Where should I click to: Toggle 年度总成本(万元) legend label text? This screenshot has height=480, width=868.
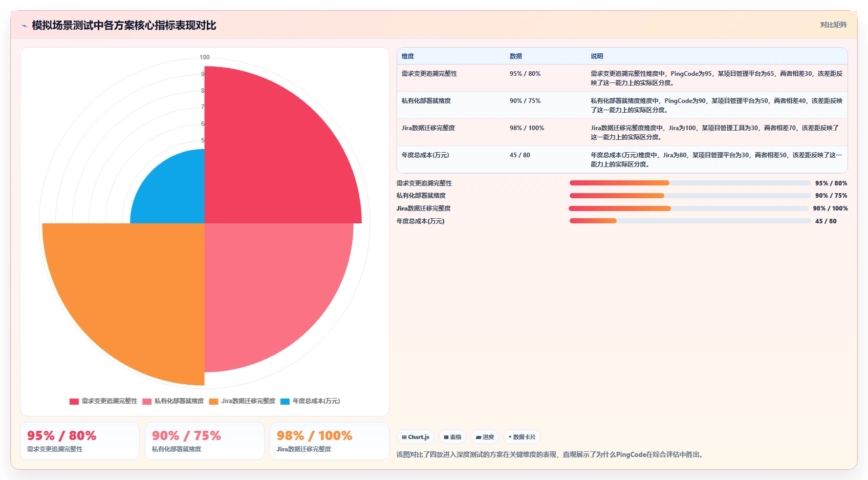(x=316, y=401)
